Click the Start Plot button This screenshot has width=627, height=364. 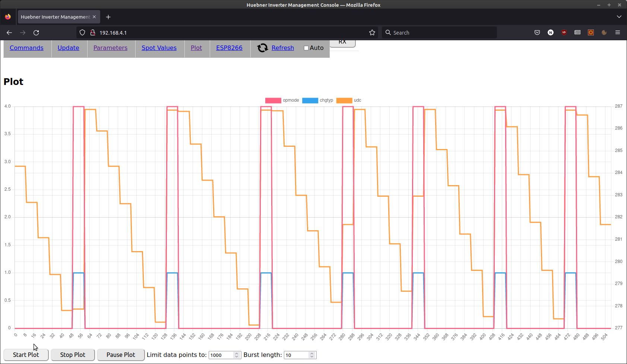coord(26,355)
